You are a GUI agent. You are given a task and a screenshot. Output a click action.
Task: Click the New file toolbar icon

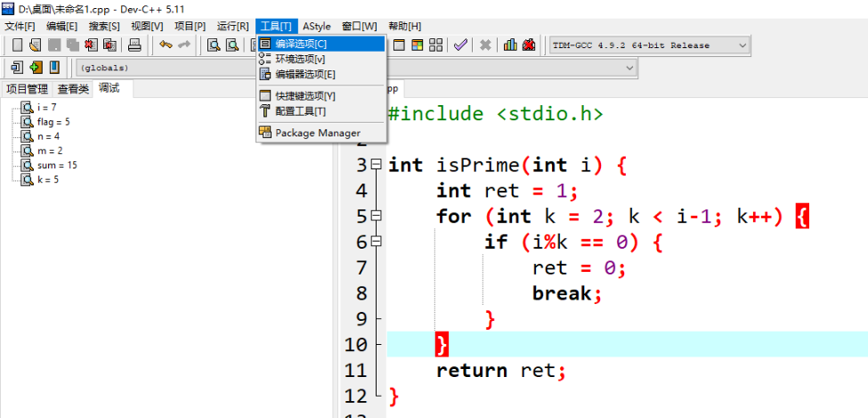[x=18, y=45]
